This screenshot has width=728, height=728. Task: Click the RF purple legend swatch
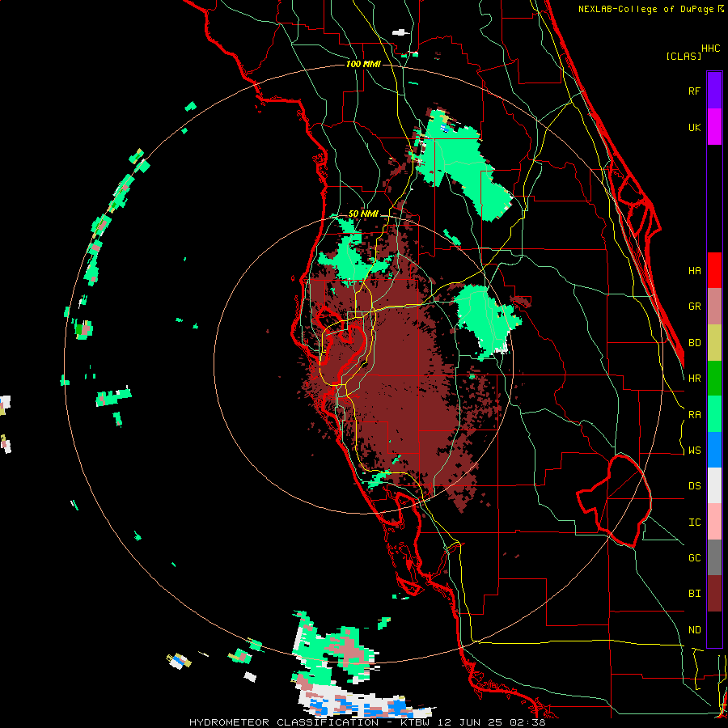click(714, 91)
